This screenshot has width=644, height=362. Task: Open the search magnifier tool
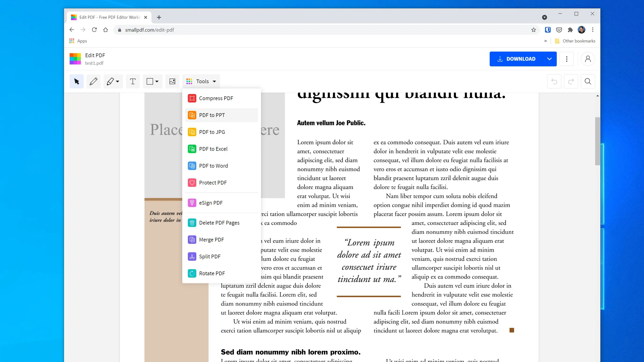(x=588, y=81)
